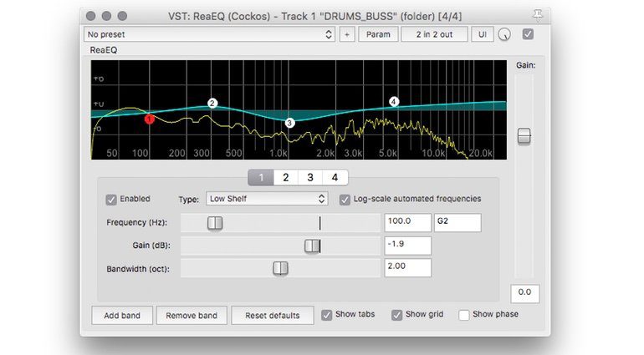Click the vertical output Gain fader
This screenshot has width=644, height=355.
(524, 136)
